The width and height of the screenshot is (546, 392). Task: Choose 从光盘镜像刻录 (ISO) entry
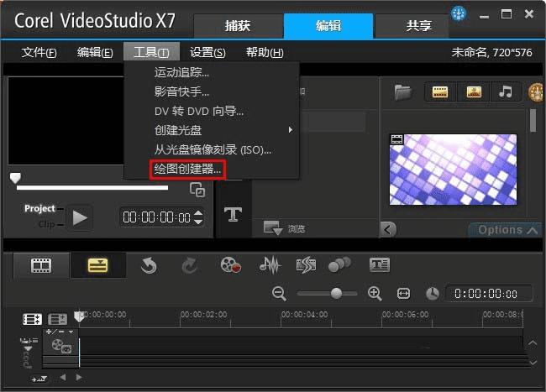(212, 149)
